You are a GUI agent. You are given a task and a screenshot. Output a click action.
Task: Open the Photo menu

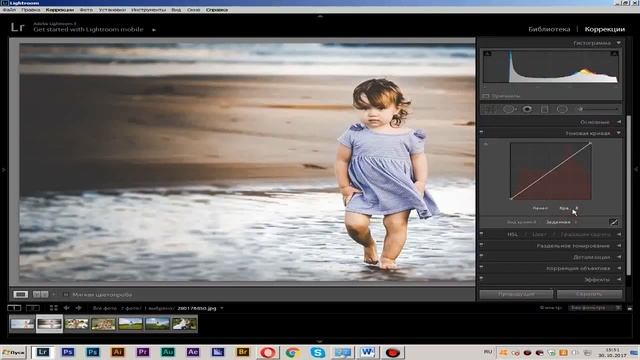(86, 9)
